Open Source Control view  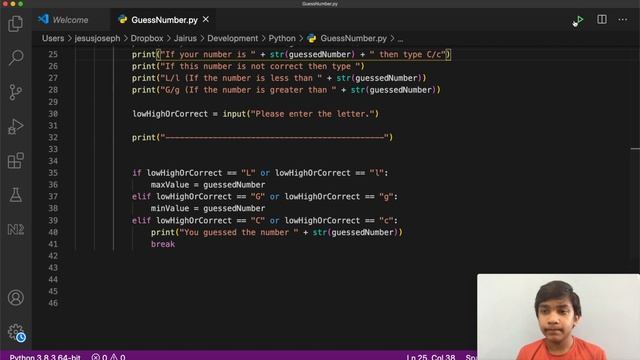(x=16, y=92)
